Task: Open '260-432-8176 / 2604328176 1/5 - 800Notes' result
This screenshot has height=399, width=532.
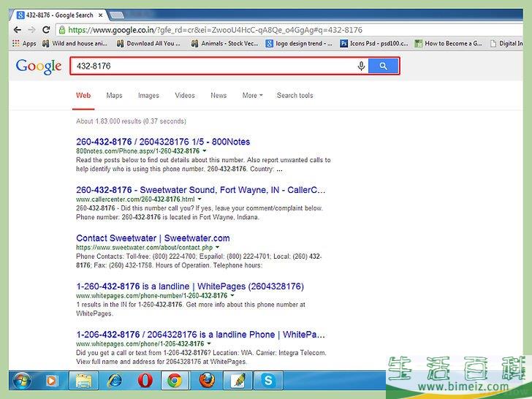Action: 163,142
